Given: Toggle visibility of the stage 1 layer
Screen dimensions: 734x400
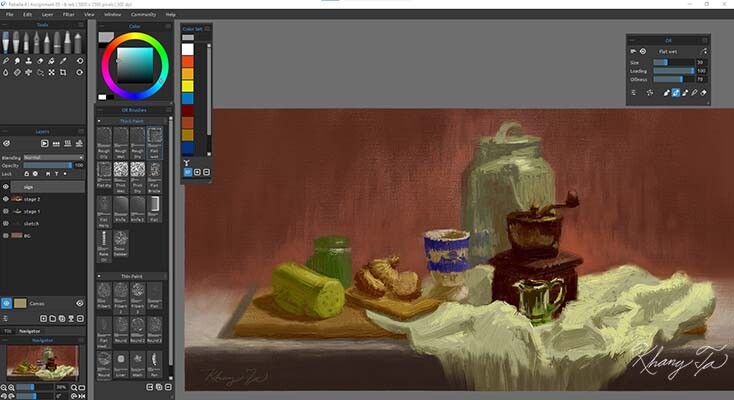Looking at the screenshot, I should click(6, 211).
